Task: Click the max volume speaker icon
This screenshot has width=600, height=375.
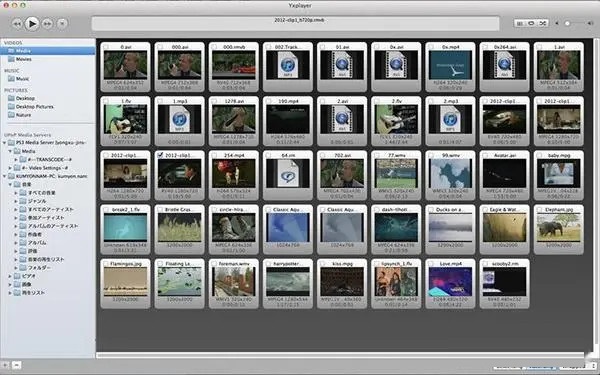Action: pos(590,23)
